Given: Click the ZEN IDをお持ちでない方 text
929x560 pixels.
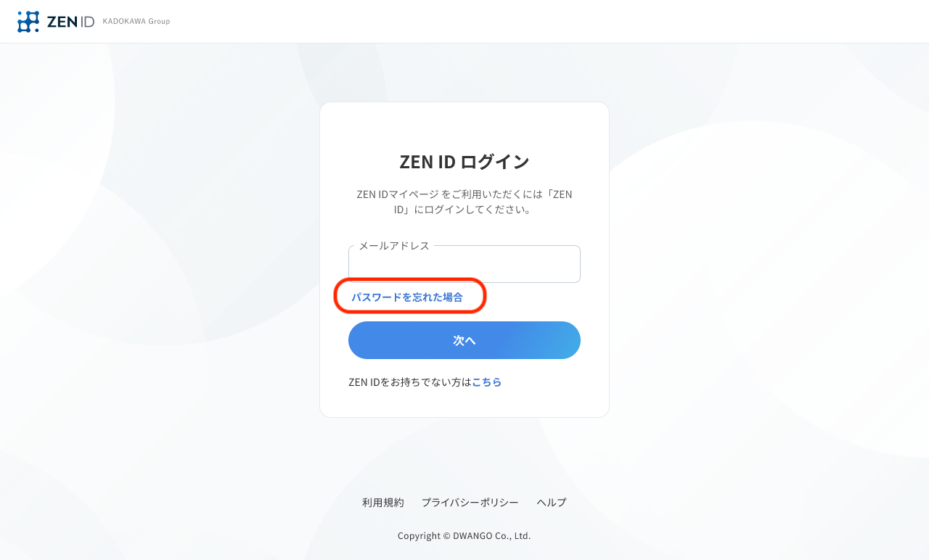Looking at the screenshot, I should pyautogui.click(x=409, y=382).
